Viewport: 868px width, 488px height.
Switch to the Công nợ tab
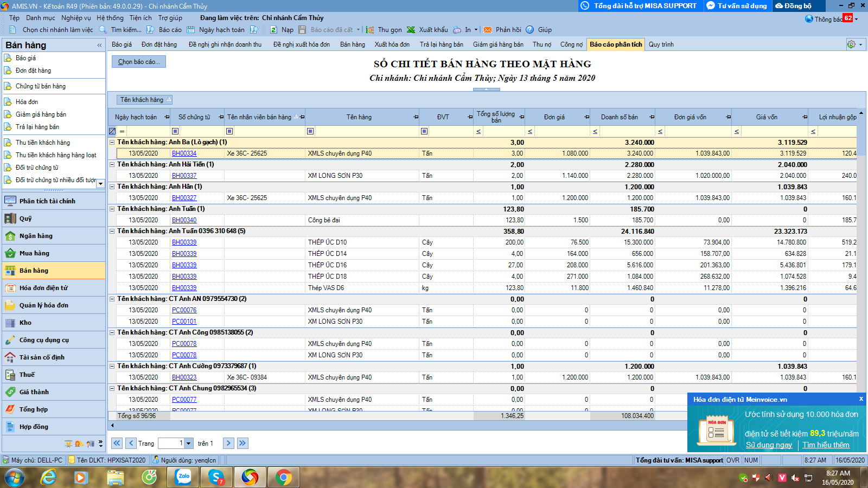pos(571,44)
